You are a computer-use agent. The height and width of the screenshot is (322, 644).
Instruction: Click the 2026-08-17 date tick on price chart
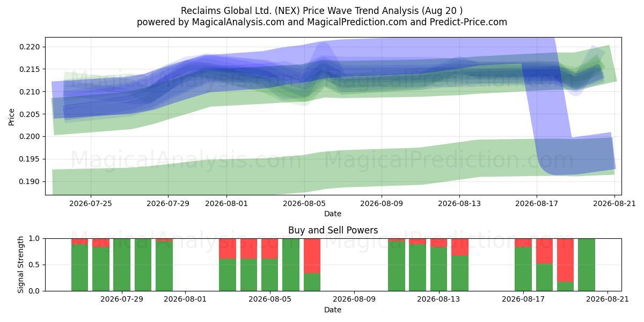click(537, 203)
